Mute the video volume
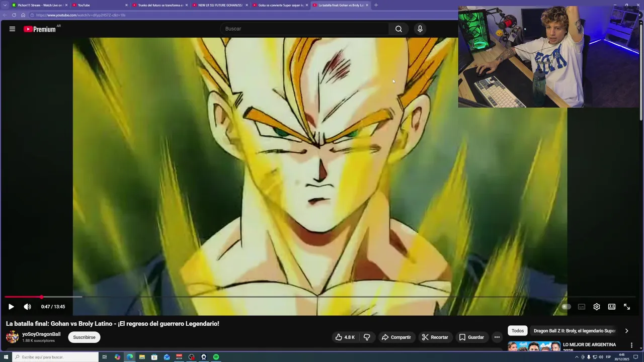 [x=27, y=307]
